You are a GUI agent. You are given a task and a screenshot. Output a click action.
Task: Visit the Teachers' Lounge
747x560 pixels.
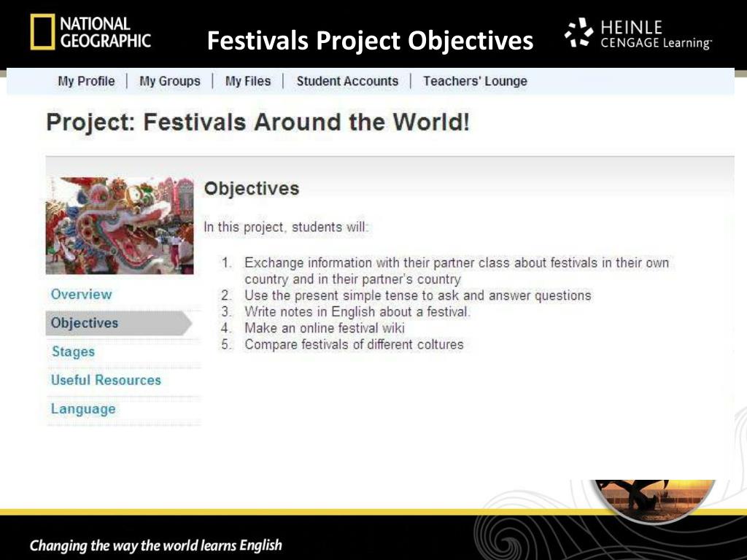point(475,82)
